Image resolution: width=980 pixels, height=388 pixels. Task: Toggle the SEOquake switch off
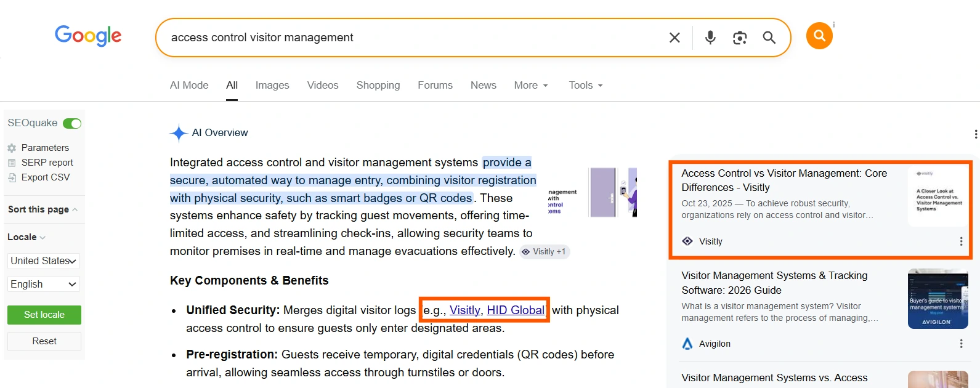(72, 123)
